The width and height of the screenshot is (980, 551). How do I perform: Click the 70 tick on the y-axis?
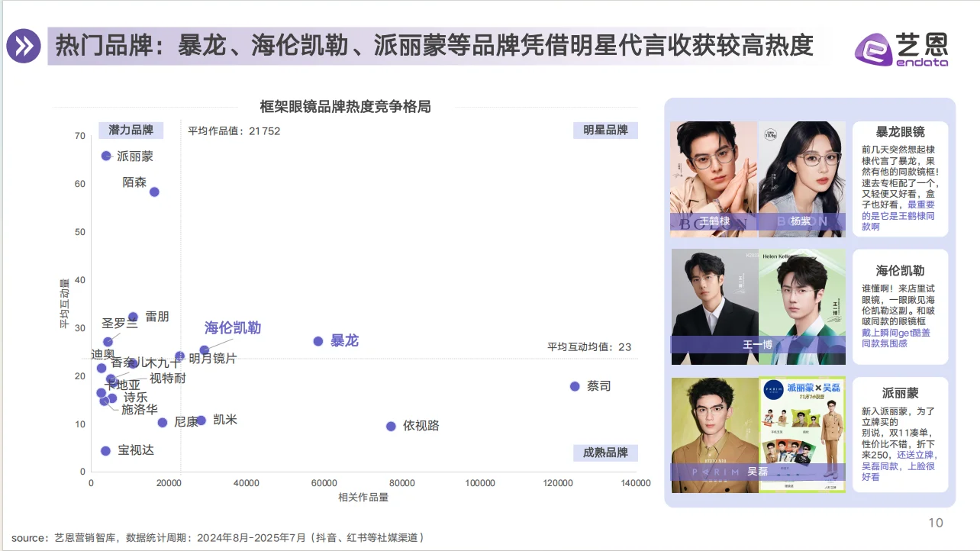(x=80, y=136)
